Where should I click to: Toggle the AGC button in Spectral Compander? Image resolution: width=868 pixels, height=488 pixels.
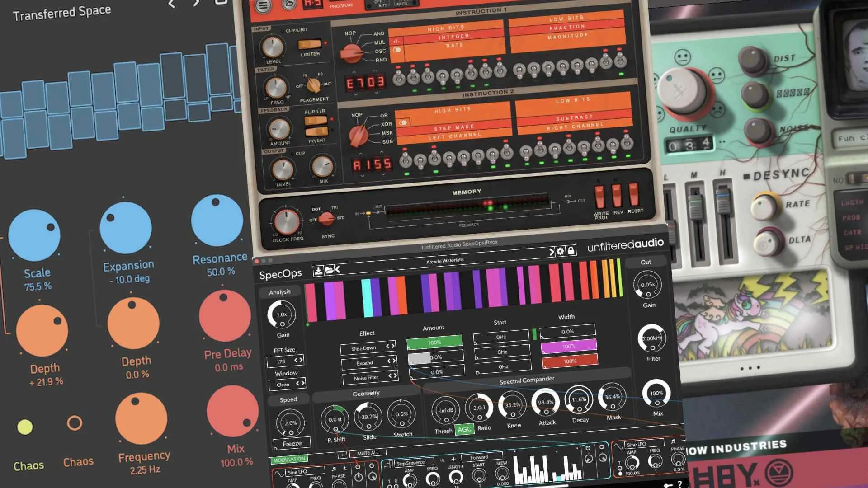point(464,429)
